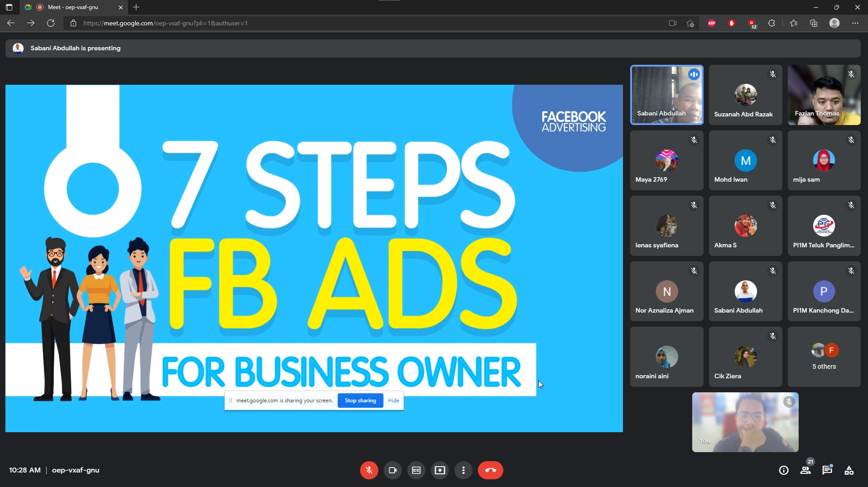868x487 pixels.
Task: Click the speaking indicator on Sabani Abdullah
Action: (x=694, y=74)
